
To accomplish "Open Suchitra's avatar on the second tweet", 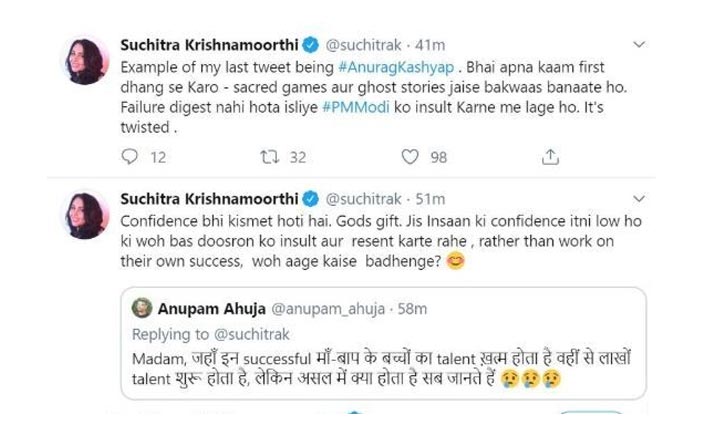I will pos(85,215).
